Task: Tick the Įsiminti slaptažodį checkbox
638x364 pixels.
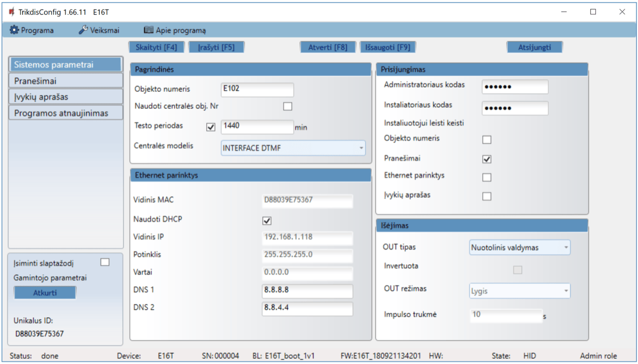Action: (x=105, y=262)
